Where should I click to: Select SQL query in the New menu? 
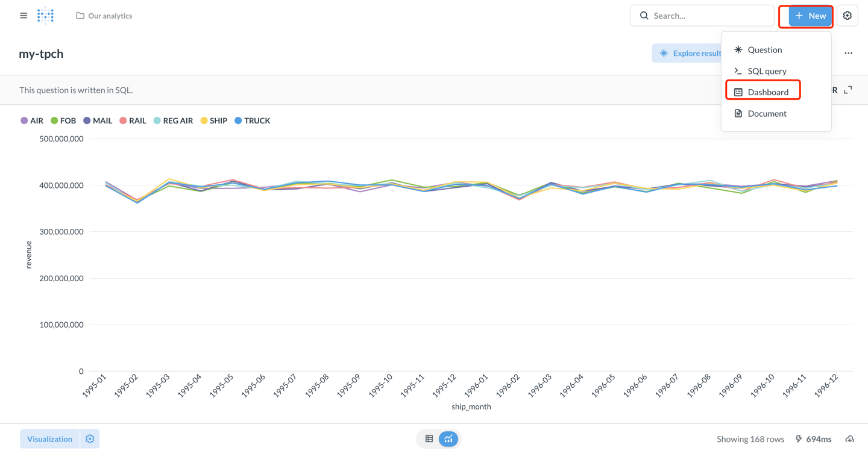click(767, 70)
